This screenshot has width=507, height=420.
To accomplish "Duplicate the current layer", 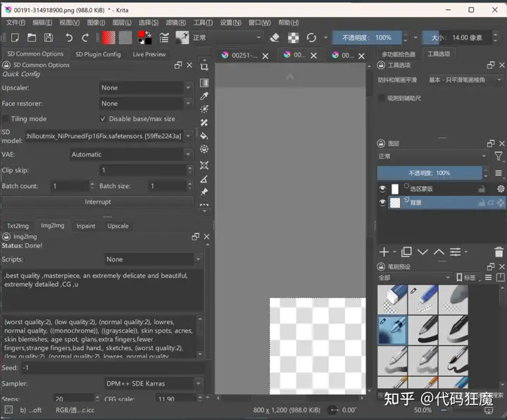I will 406,252.
